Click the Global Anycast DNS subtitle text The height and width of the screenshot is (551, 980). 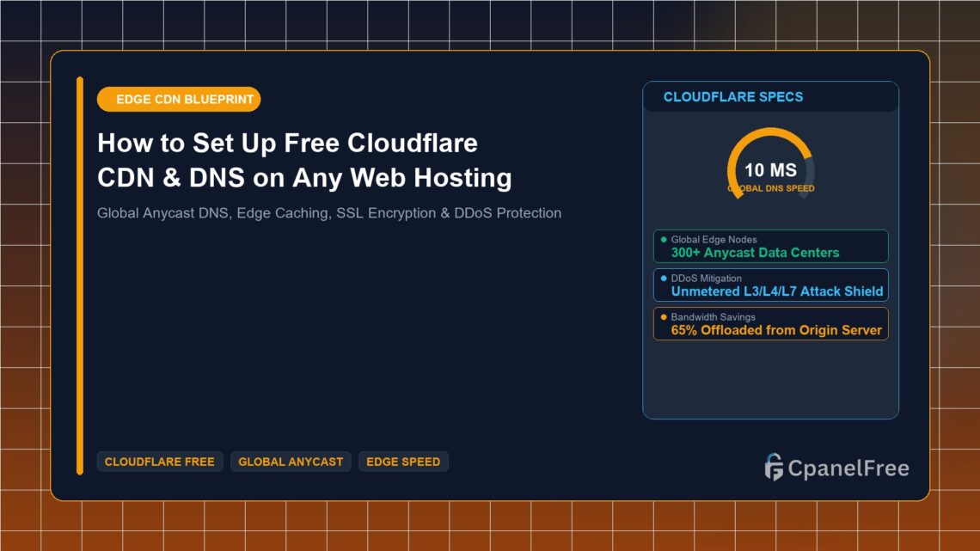[x=329, y=213]
